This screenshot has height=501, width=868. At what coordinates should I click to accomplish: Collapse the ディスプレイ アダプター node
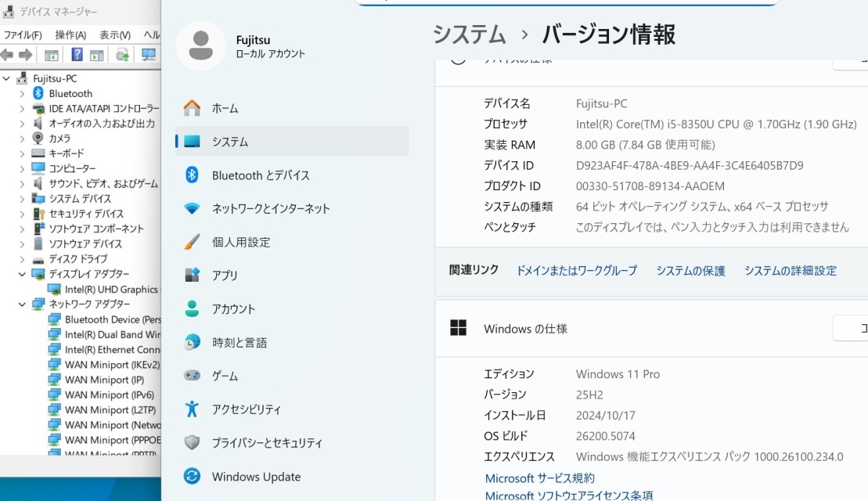point(22,274)
